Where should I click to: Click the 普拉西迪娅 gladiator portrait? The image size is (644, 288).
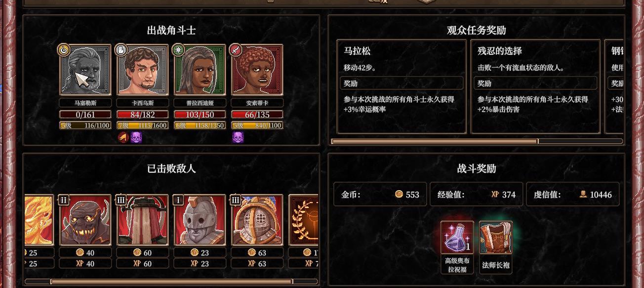click(x=200, y=70)
